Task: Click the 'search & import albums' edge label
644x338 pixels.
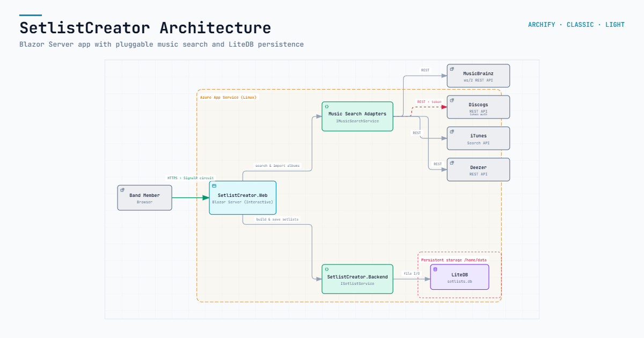Action: [x=277, y=165]
